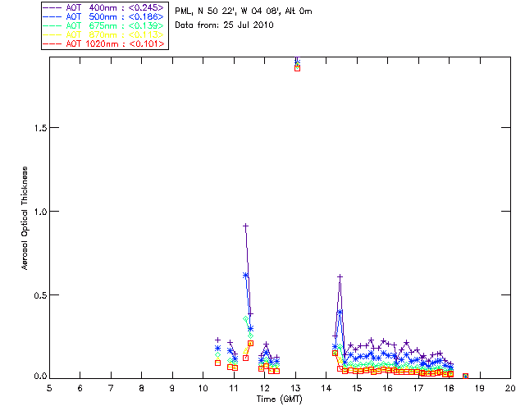Screen dimensions: 525x420
Task: Select the 'AOT 500nm : <0.186>' legend entry
Action: pos(103,16)
